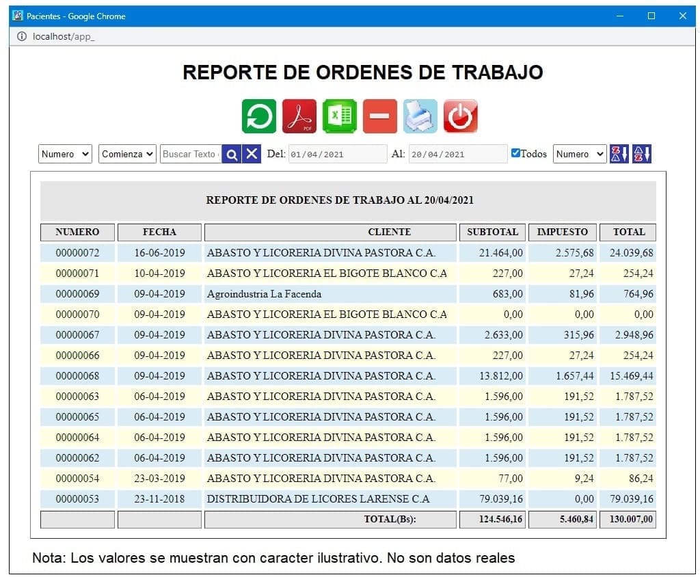Click the Al date field 20/04/2021

pyautogui.click(x=458, y=154)
